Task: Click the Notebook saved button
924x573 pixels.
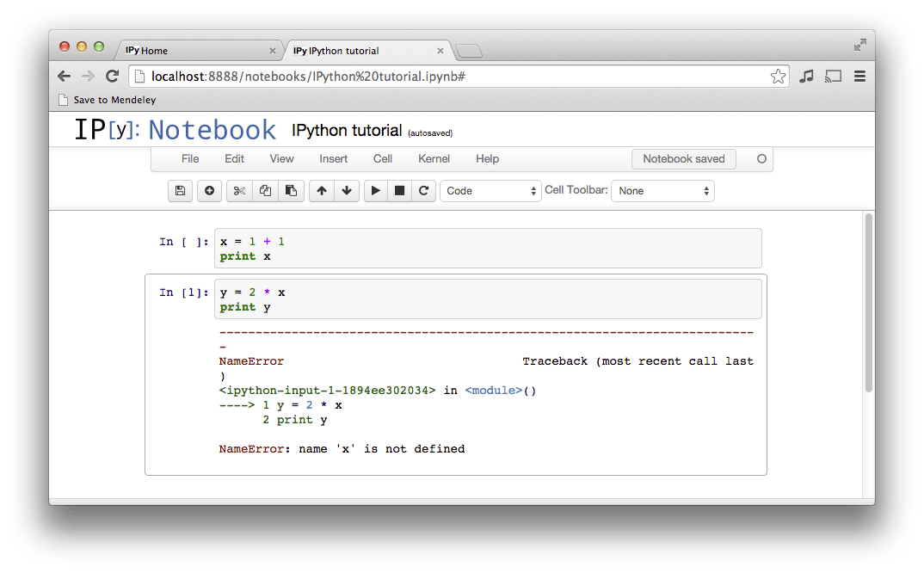Action: (x=683, y=158)
